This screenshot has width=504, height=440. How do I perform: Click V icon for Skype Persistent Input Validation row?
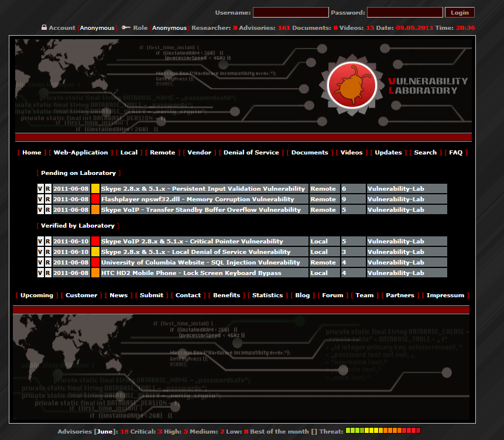coord(40,188)
